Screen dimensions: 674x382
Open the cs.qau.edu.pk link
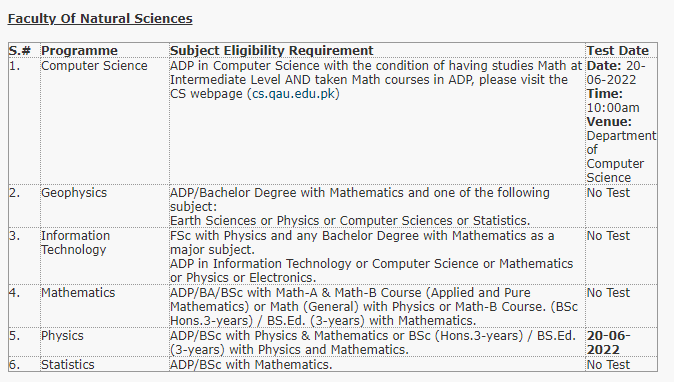point(294,94)
